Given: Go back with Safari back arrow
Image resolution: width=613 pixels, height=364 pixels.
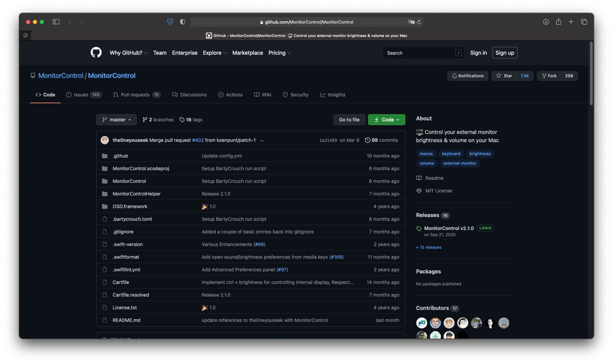Looking at the screenshot, I should click(x=70, y=22).
